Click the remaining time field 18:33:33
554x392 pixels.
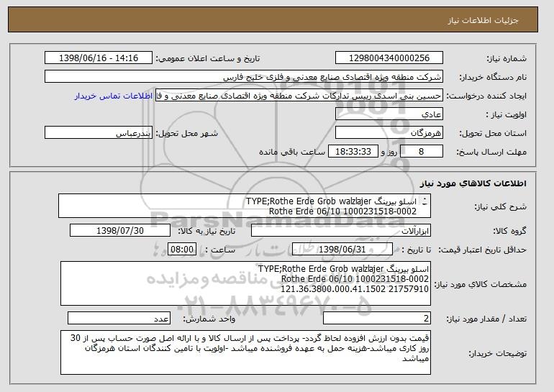pyautogui.click(x=353, y=152)
